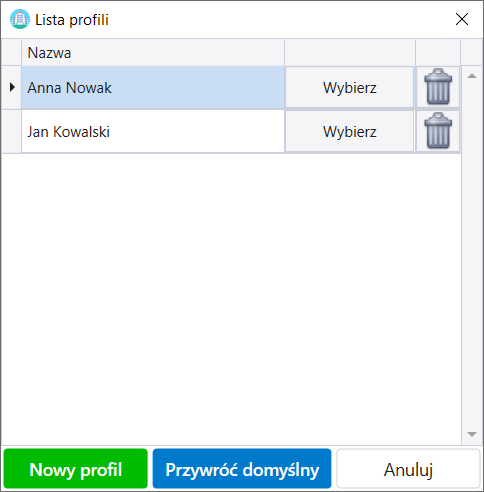Click the row indicator arrow beside Anna Nowak
The height and width of the screenshot is (492, 484).
(x=12, y=87)
